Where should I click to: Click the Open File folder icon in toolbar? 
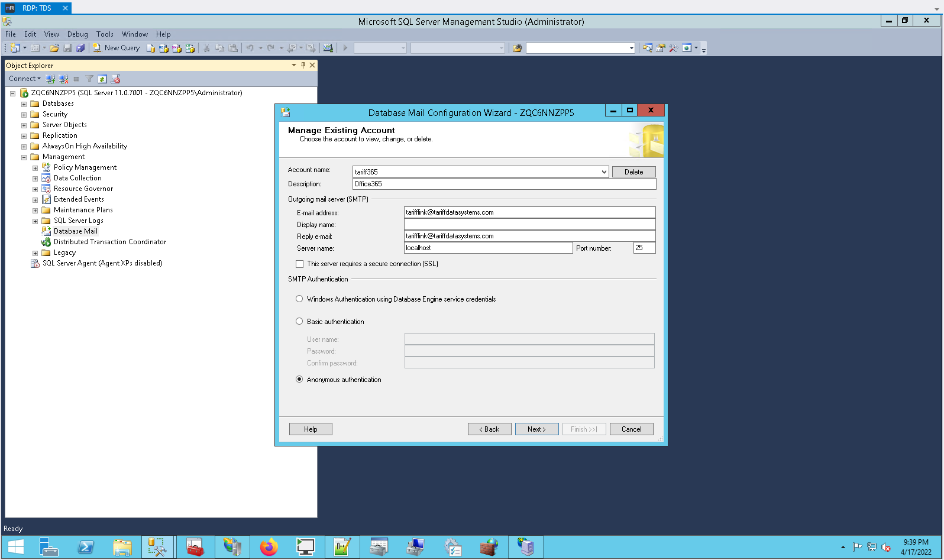coord(54,48)
